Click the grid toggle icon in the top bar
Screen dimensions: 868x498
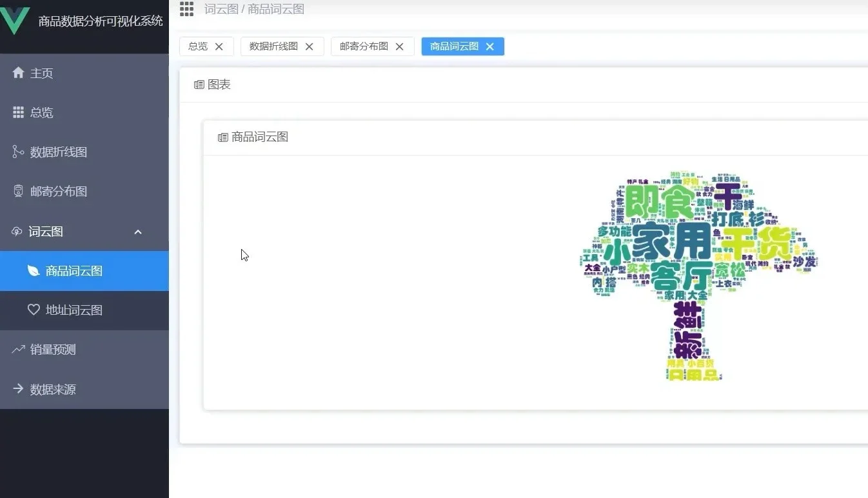186,9
